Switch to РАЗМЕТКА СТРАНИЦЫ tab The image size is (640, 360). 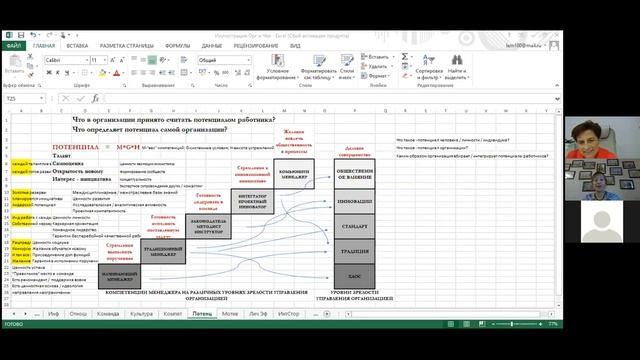tap(127, 46)
